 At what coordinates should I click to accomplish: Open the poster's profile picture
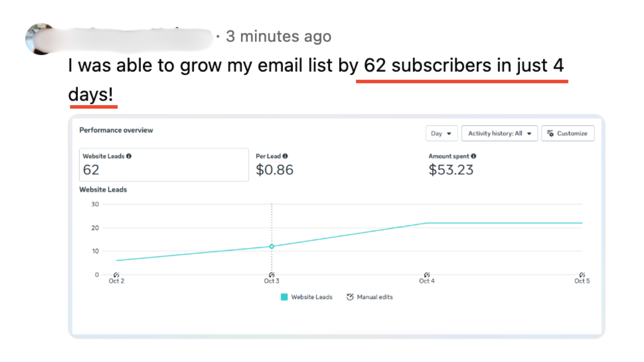pyautogui.click(x=40, y=39)
